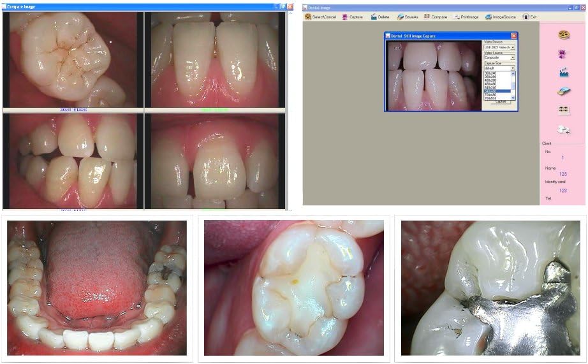Viewport: 588px width, 364px height.
Task: Click Delete in the top toolbar
Action: (379, 17)
